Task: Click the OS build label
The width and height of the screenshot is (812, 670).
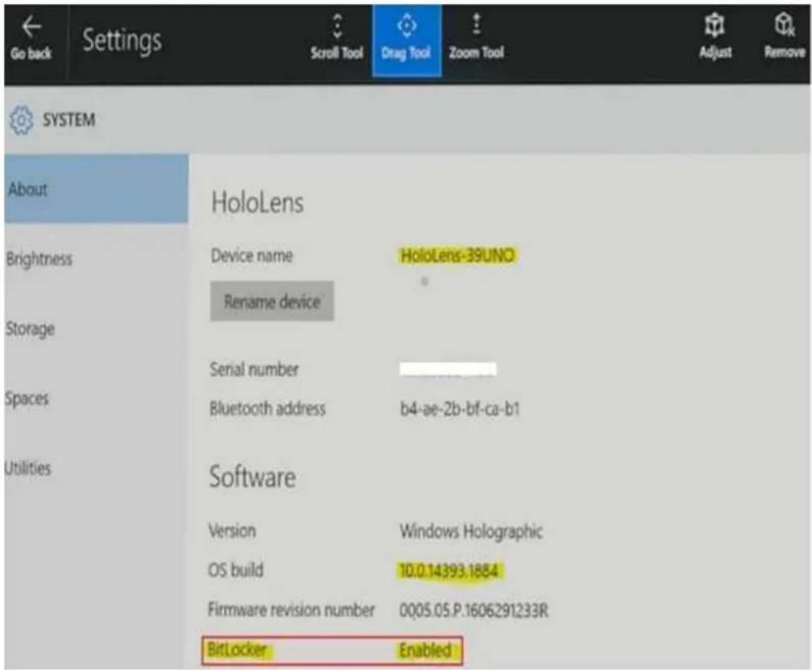Action: click(235, 570)
